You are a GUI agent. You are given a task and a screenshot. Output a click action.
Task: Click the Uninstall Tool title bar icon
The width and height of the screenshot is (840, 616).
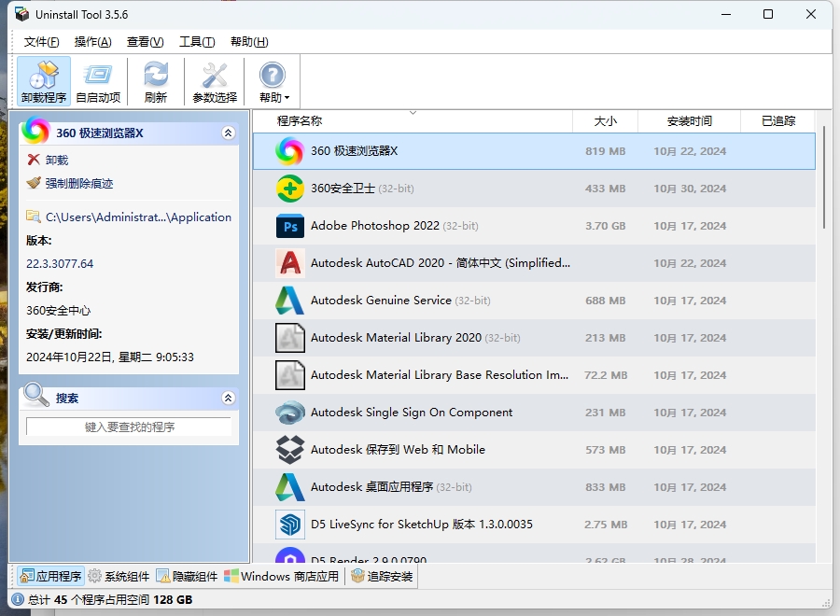(22, 14)
